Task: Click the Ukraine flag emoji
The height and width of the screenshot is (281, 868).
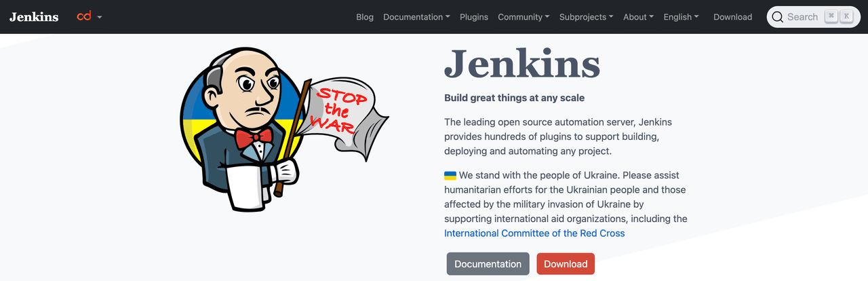Action: (x=450, y=176)
